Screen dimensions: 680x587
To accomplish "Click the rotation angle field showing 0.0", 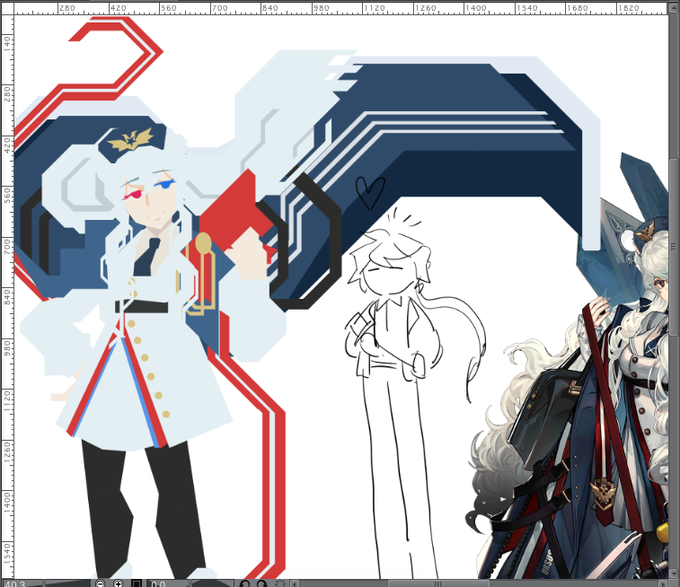I will click(167, 584).
